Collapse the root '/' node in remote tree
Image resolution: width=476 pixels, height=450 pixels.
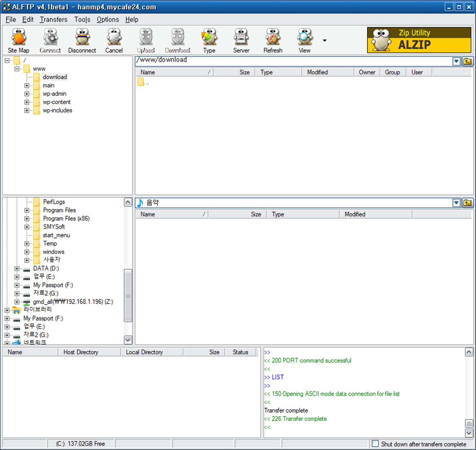coord(7,61)
